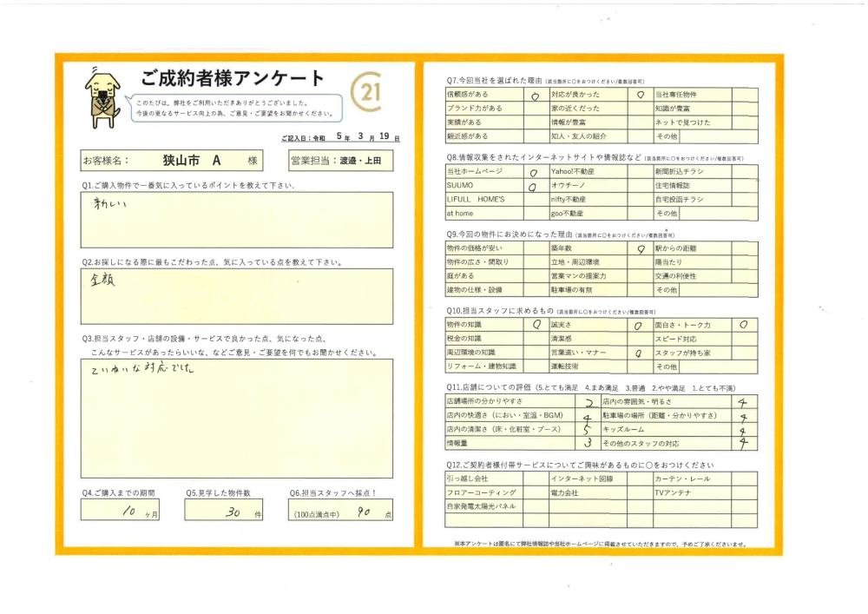Mark the Yahoo!不動産 checkbox cell
Screen dimensions: 868x614
point(641,172)
